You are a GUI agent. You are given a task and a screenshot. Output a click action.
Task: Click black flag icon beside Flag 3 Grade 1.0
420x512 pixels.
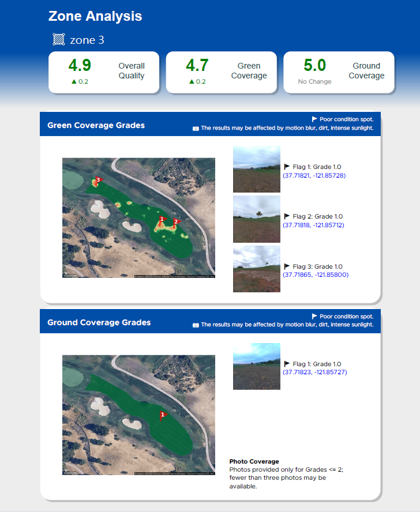(287, 266)
